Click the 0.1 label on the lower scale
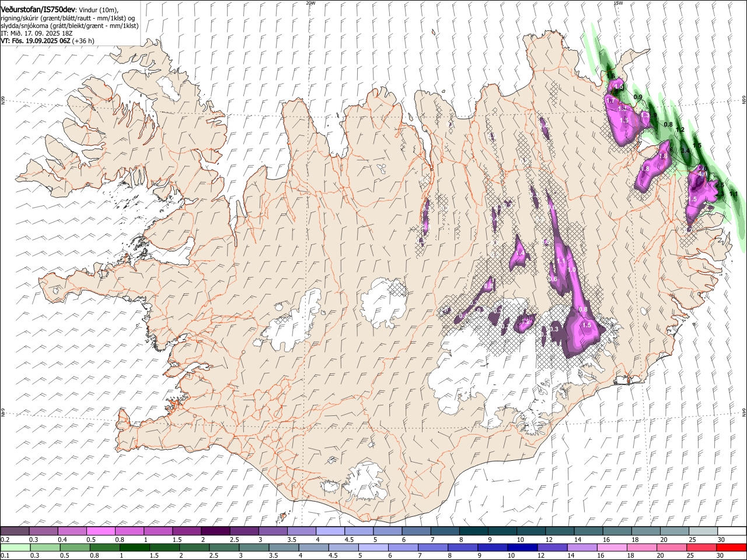The image size is (747, 560). click(x=4, y=556)
